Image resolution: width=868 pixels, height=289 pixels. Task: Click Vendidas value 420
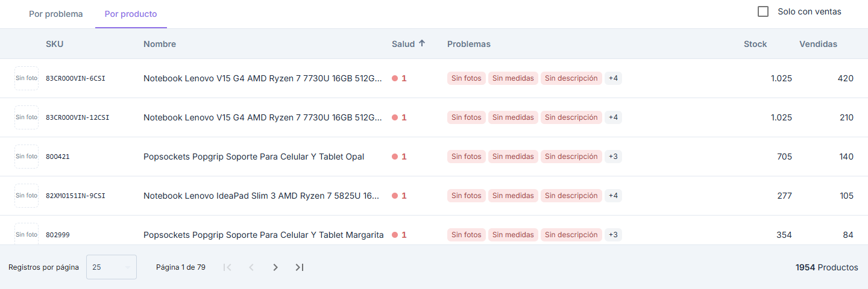point(846,78)
